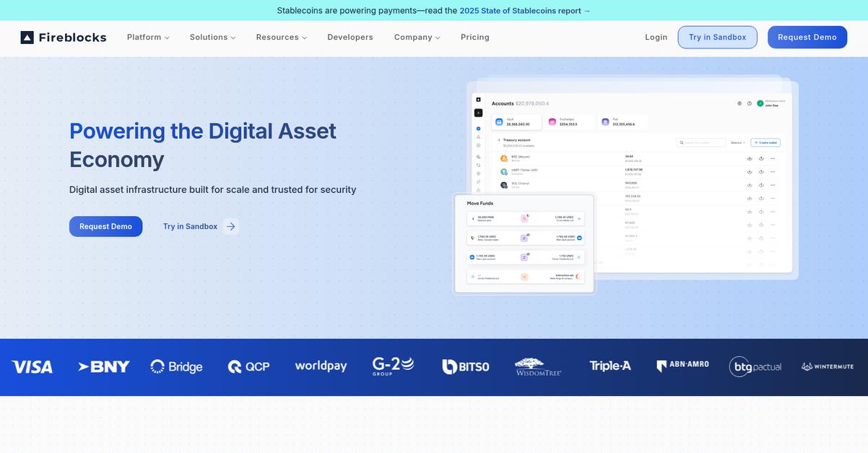
Task: Click the QCP partner logo
Action: 248,367
